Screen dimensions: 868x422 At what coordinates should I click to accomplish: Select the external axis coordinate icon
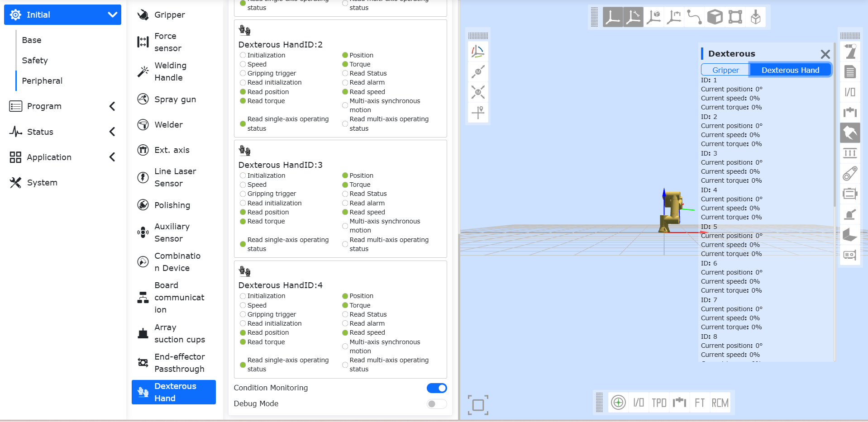click(x=674, y=17)
